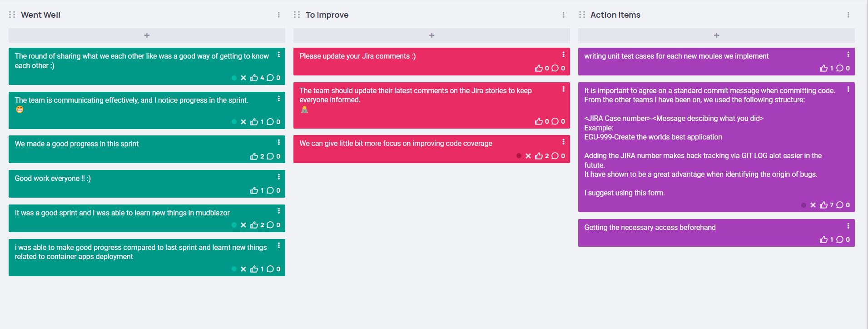
Task: Open comments on 'Good work everyone' card
Action: click(x=270, y=190)
